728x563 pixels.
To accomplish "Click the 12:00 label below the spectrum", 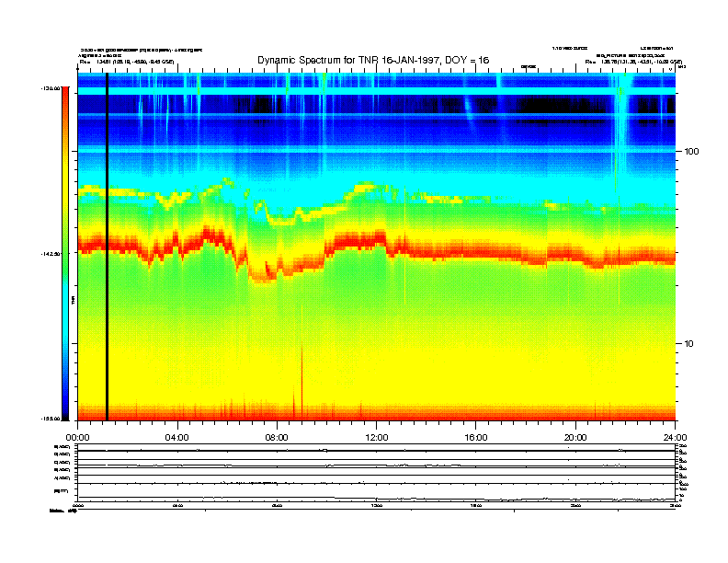I will pyautogui.click(x=377, y=437).
